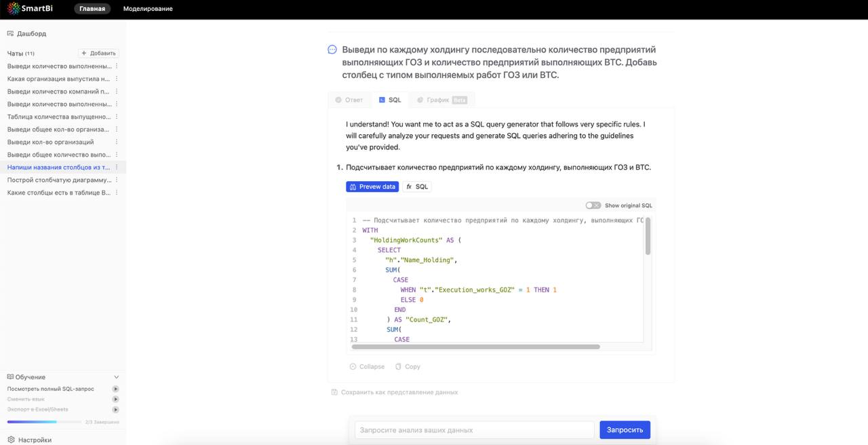Play the 'Экспорт в Excel/Sheets' tutorial
The height and width of the screenshot is (445, 868).
[x=116, y=410]
